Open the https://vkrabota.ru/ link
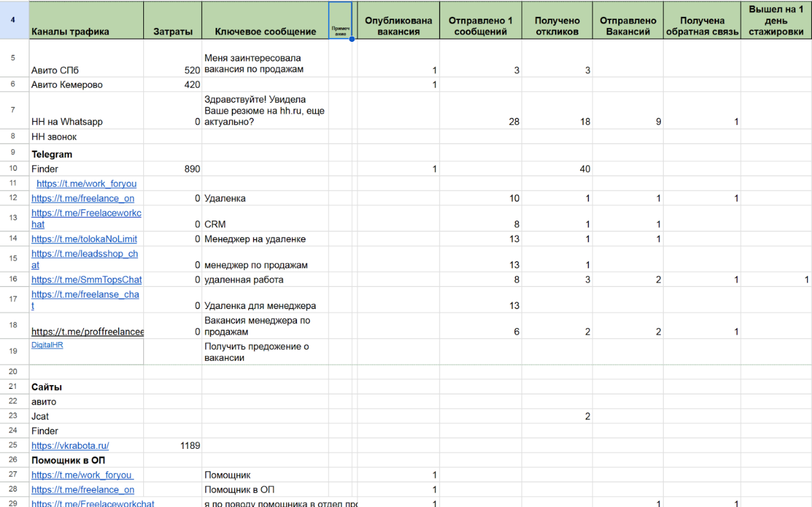Screen dimensions: 812x507 (x=71, y=446)
